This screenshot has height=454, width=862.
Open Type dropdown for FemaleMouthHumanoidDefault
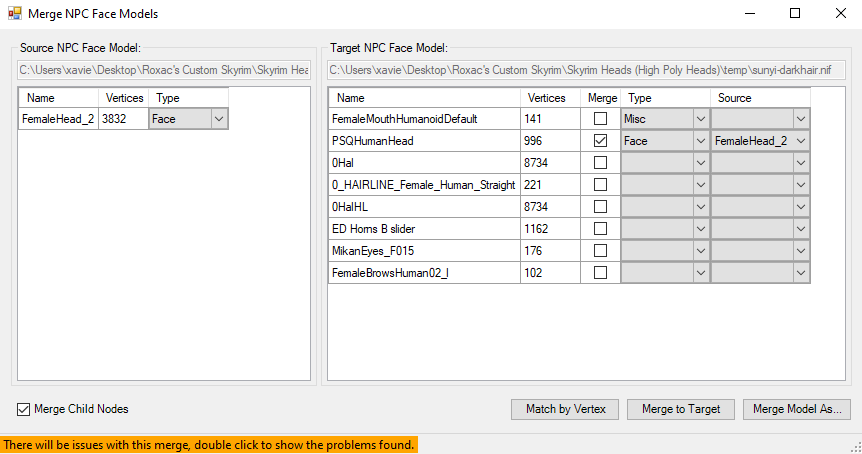pyautogui.click(x=665, y=119)
